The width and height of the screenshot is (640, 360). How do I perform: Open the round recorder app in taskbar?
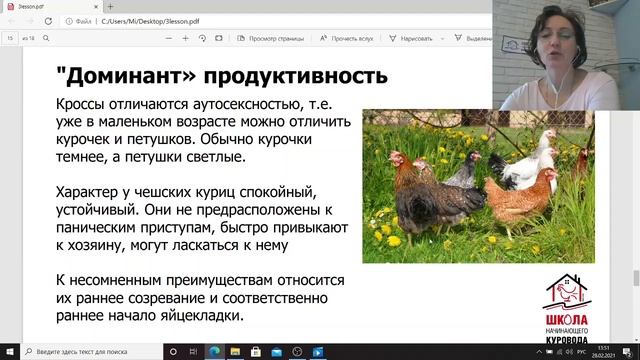[x=297, y=351]
